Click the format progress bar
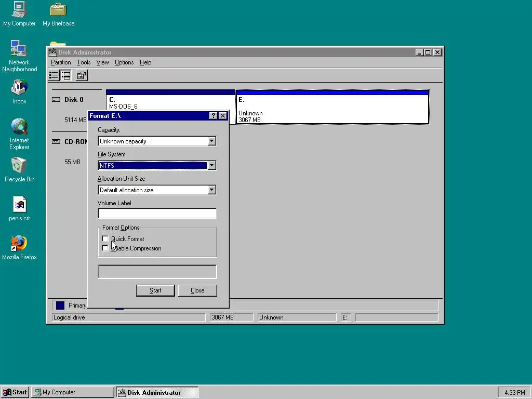The height and width of the screenshot is (399, 532). tap(157, 272)
